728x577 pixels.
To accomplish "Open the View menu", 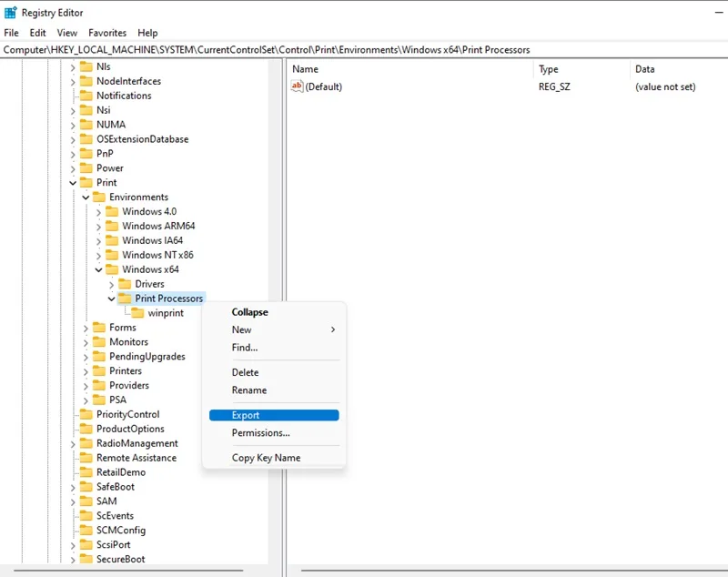I will click(66, 33).
